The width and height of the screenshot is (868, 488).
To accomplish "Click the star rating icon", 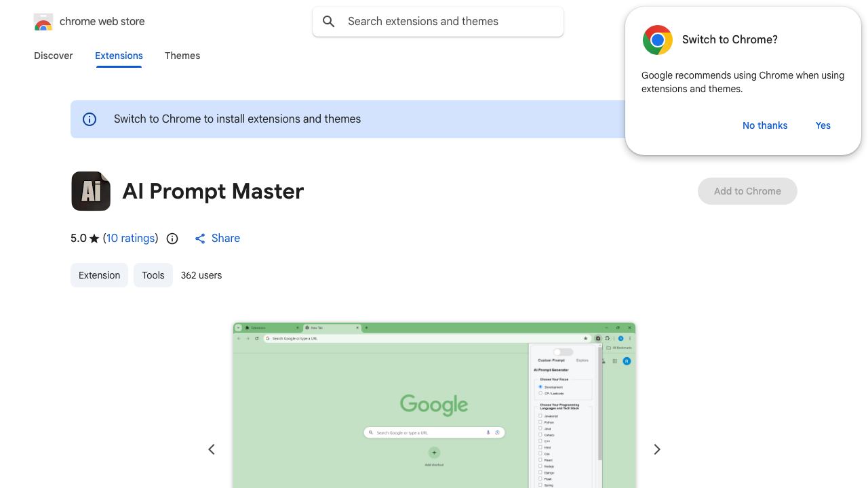I will 94,239.
